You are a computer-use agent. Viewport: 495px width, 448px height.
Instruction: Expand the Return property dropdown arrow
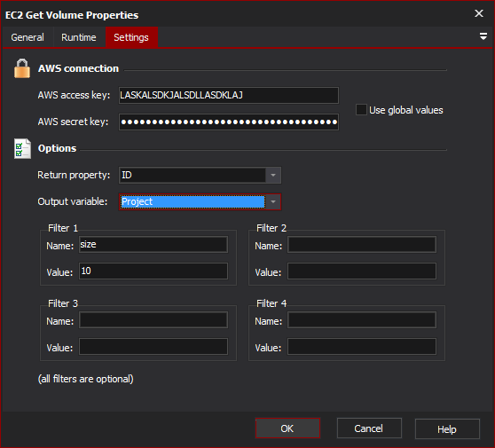[273, 176]
